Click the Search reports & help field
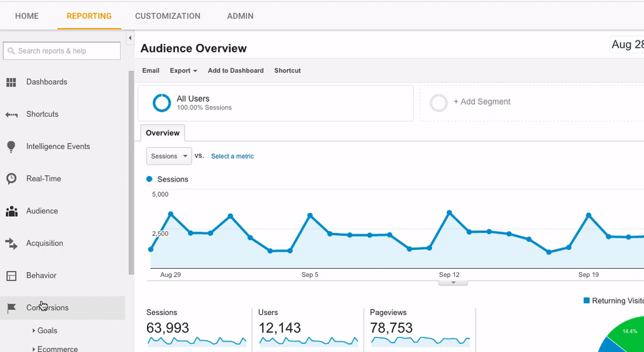This screenshot has height=352, width=644. coord(62,51)
